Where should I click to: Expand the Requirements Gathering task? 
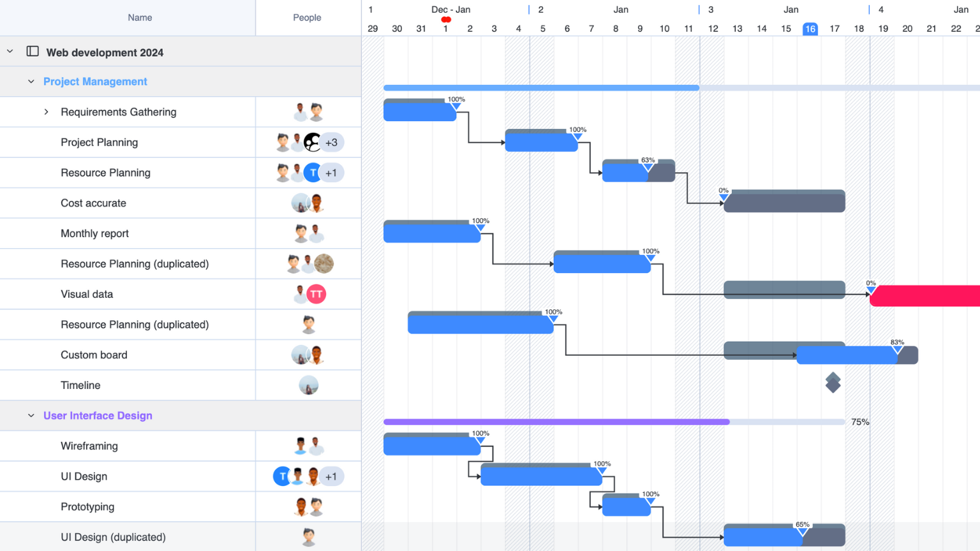pyautogui.click(x=47, y=112)
